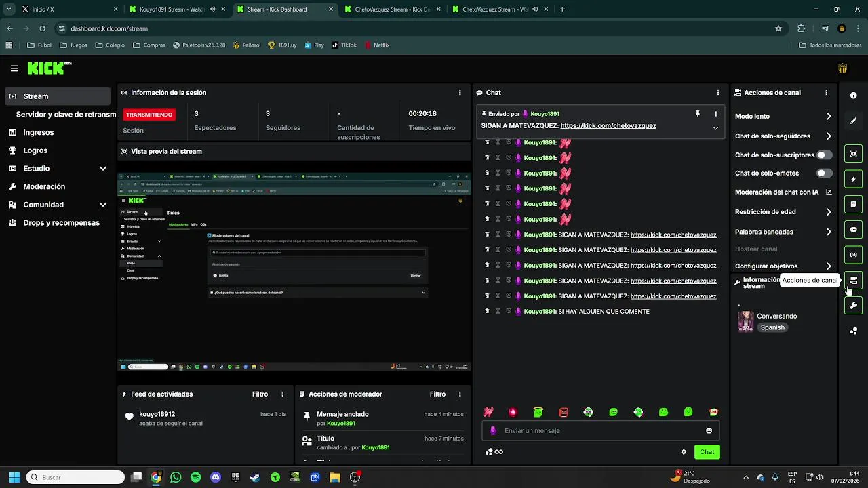
Task: Open Filtro in Feed de actividades
Action: [260, 394]
